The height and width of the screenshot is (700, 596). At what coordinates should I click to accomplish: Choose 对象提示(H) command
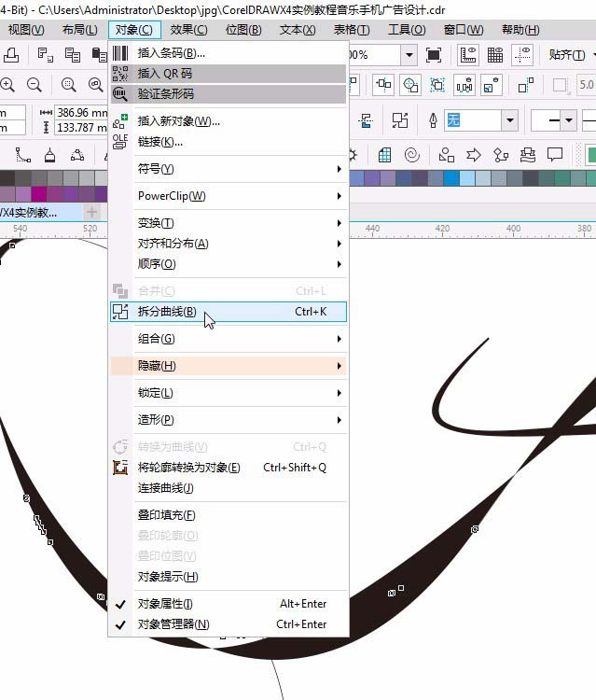point(228,577)
